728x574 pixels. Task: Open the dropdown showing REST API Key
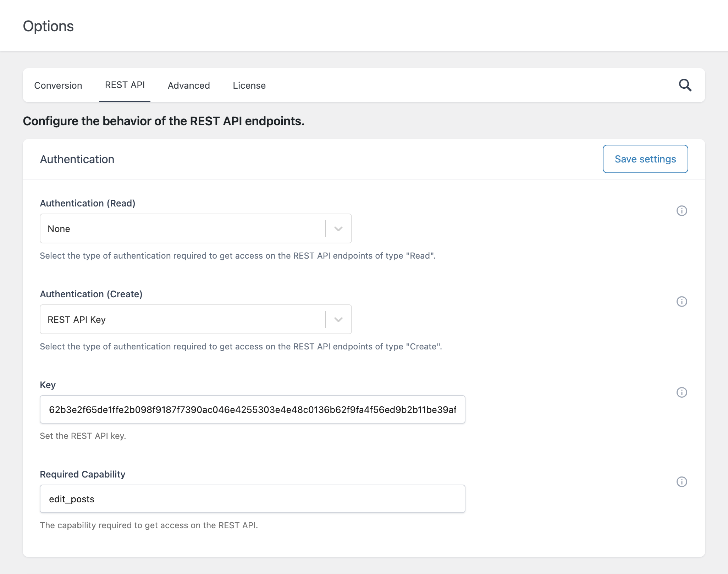coord(195,319)
